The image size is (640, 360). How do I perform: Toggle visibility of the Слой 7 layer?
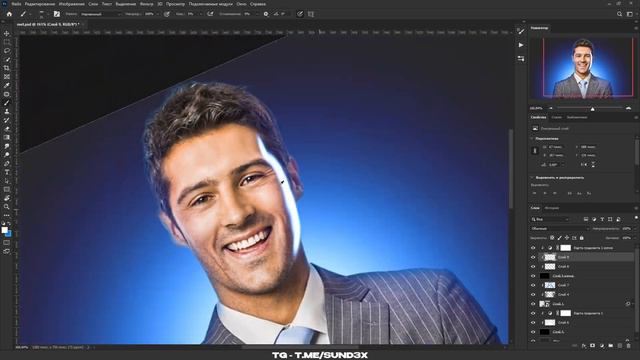(x=533, y=285)
